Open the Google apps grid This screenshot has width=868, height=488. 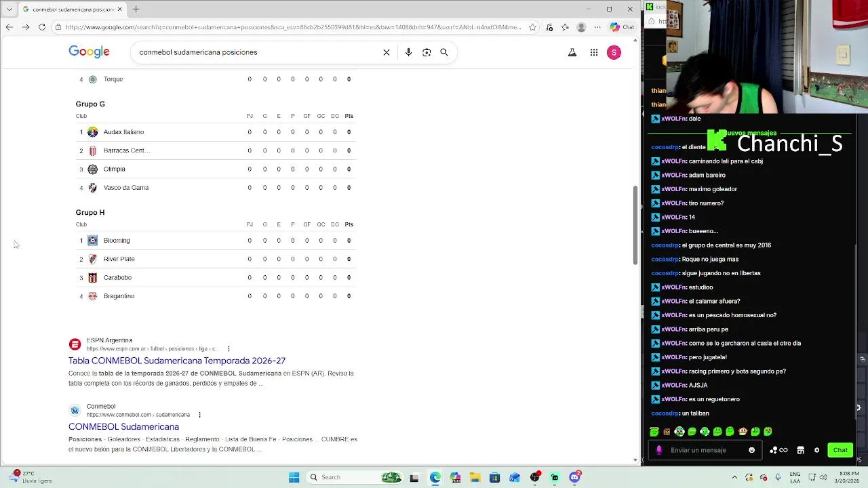tap(594, 52)
